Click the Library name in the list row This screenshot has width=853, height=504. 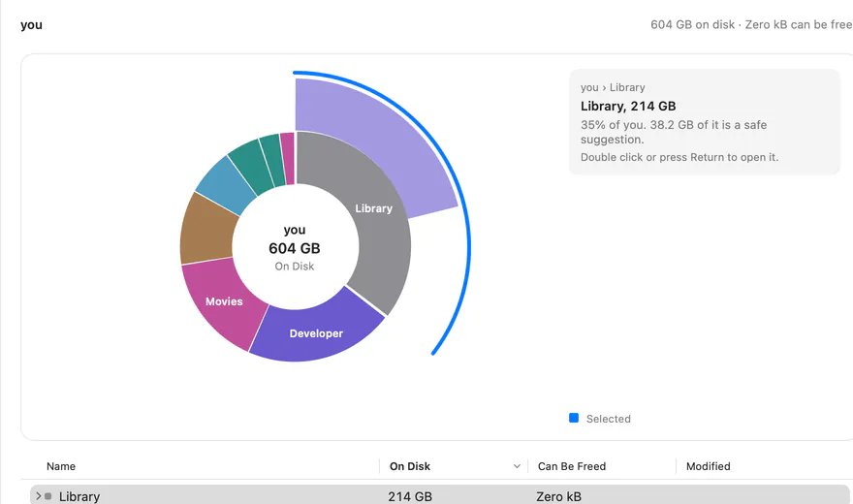click(x=79, y=496)
